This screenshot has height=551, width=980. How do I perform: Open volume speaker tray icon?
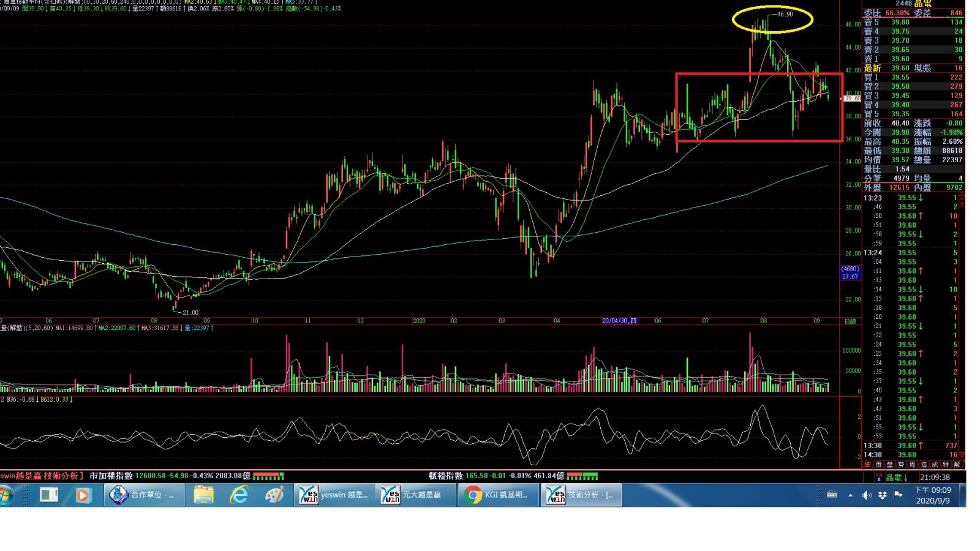[x=866, y=495]
